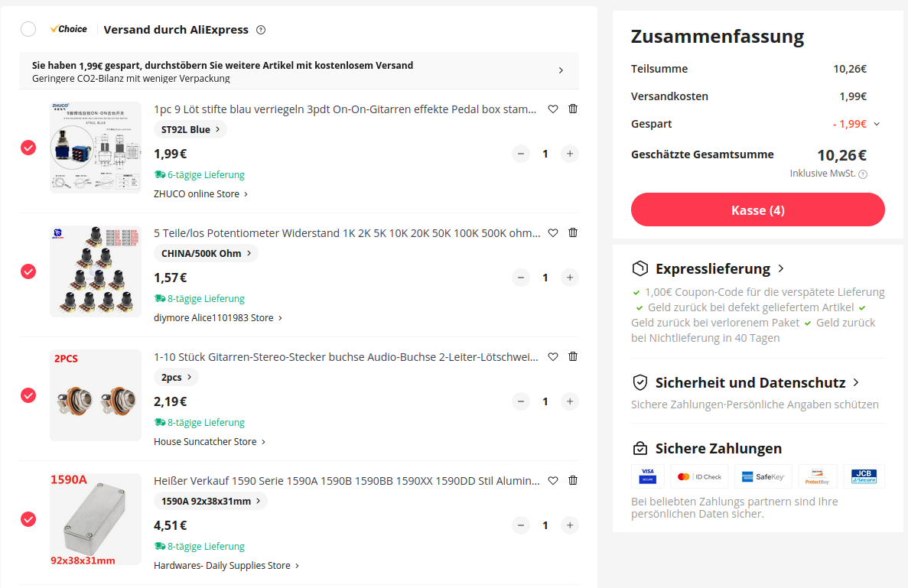Open the free shipping savings banner

pos(299,71)
